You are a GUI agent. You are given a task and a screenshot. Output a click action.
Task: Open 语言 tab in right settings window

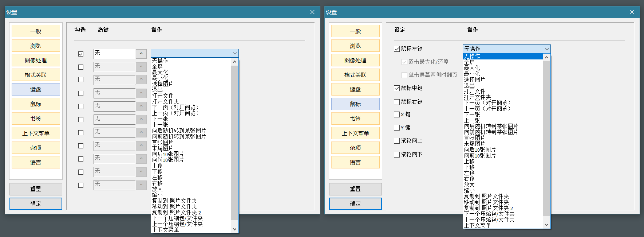(x=355, y=162)
